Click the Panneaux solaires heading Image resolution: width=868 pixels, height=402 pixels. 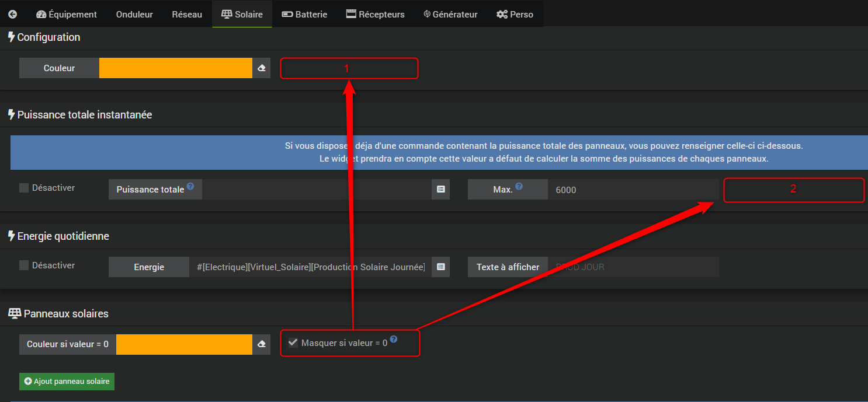(58, 313)
